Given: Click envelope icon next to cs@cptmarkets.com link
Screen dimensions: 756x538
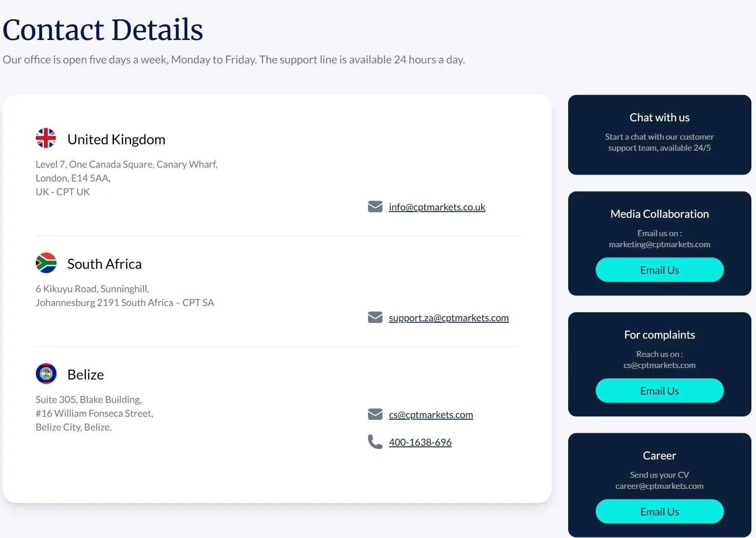Looking at the screenshot, I should [375, 414].
